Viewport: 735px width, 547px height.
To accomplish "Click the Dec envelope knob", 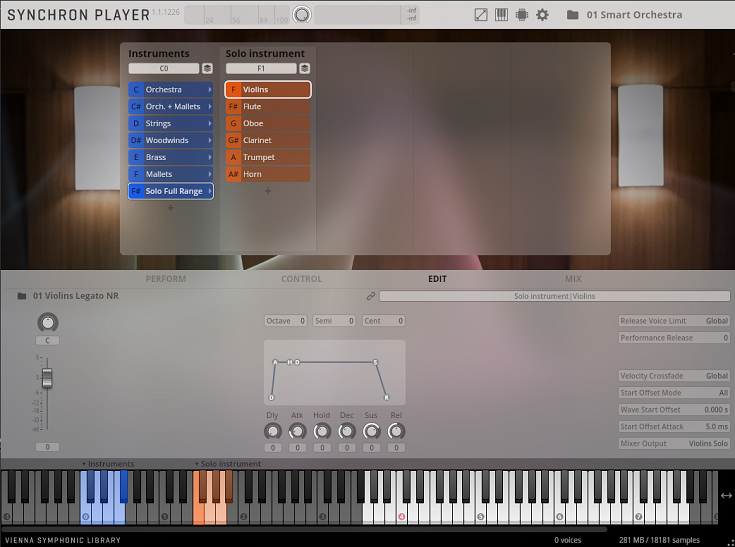I will pos(347,431).
